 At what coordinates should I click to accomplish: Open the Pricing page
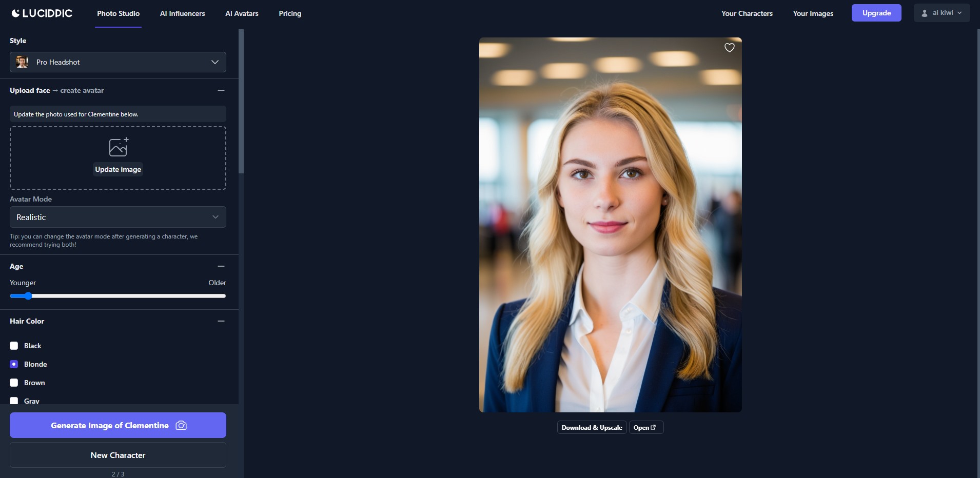(290, 13)
